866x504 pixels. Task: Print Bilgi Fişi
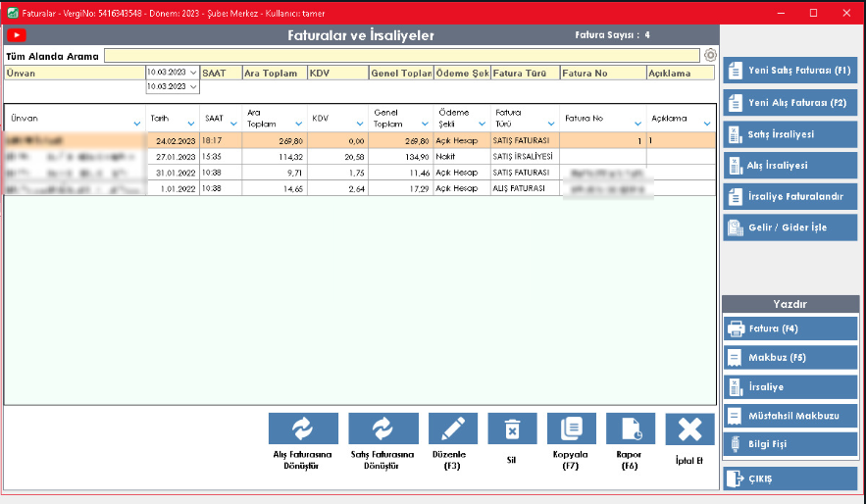point(790,444)
